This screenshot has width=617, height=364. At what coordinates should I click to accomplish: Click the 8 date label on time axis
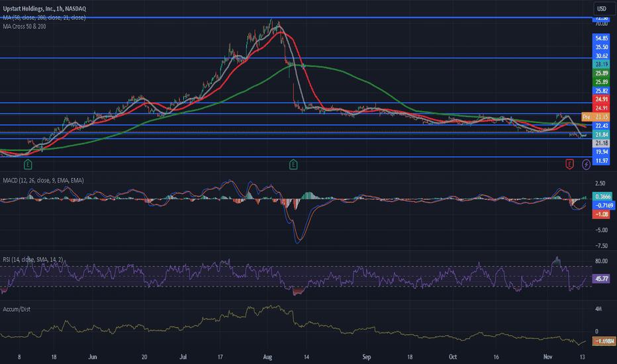19,357
